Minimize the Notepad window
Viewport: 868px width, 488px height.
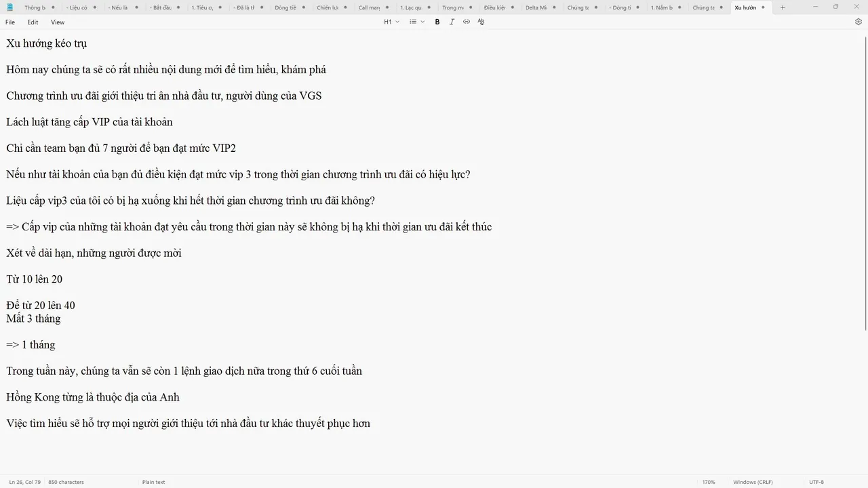tap(816, 7)
